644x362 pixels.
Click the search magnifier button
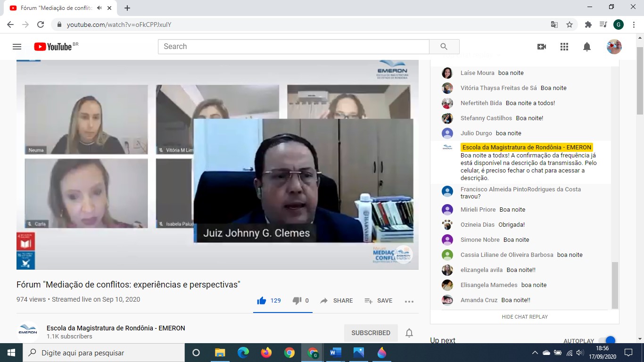[x=444, y=47]
